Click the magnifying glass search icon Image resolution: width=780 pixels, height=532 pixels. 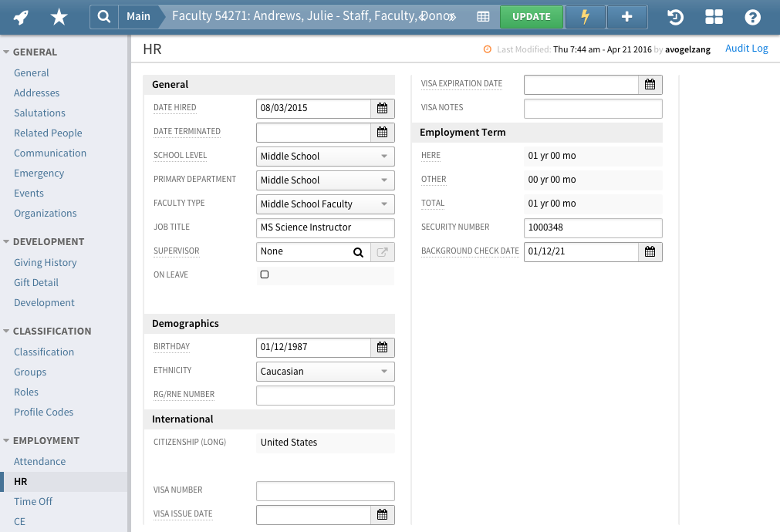(x=103, y=16)
